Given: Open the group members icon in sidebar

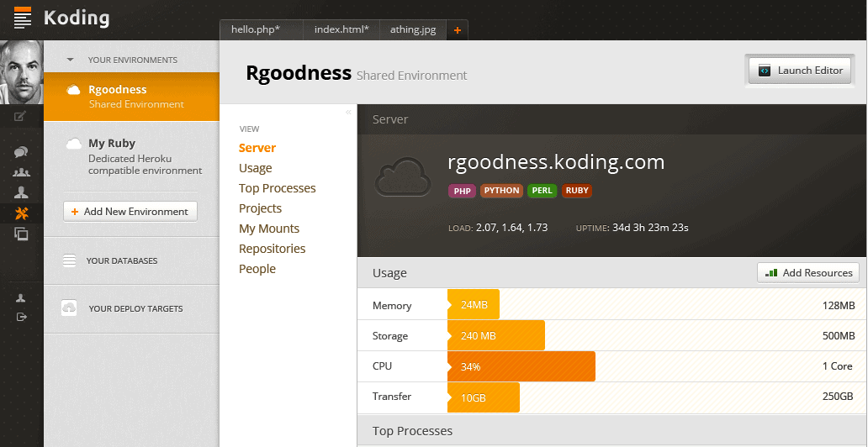Looking at the screenshot, I should tap(21, 172).
